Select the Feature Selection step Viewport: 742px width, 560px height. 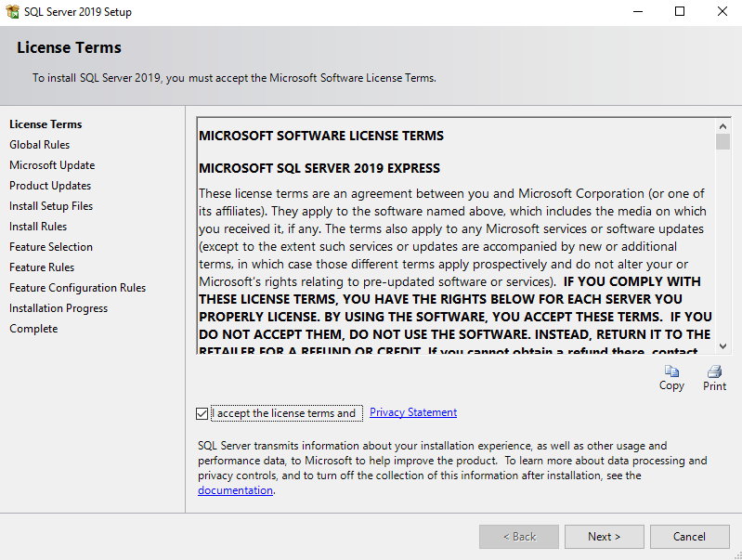coord(51,247)
